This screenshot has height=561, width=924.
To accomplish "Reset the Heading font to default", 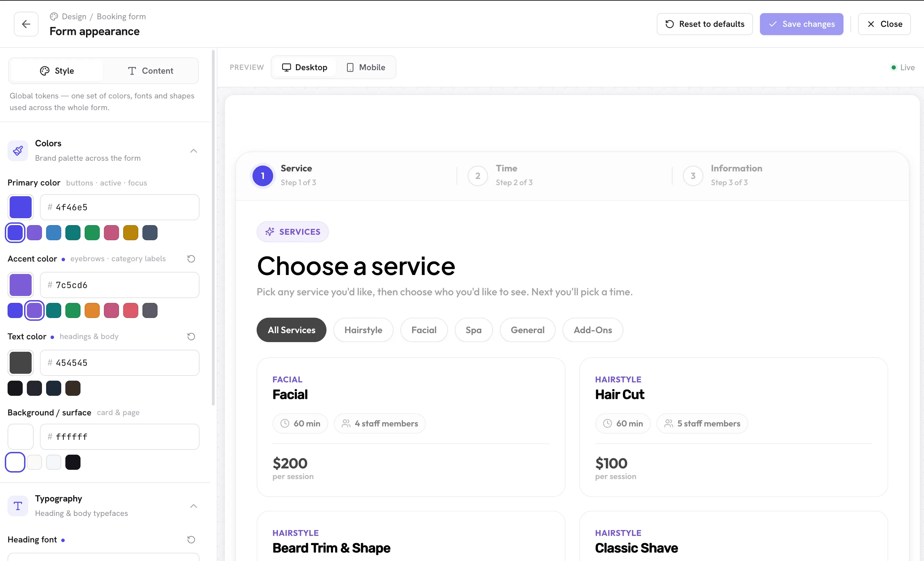I will pyautogui.click(x=191, y=539).
